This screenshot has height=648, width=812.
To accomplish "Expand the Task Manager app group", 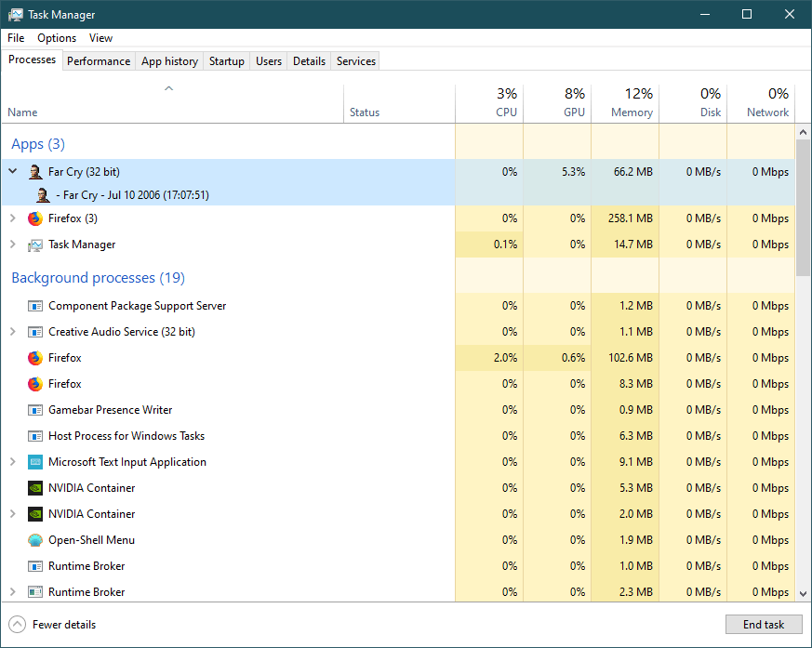I will pos(13,245).
